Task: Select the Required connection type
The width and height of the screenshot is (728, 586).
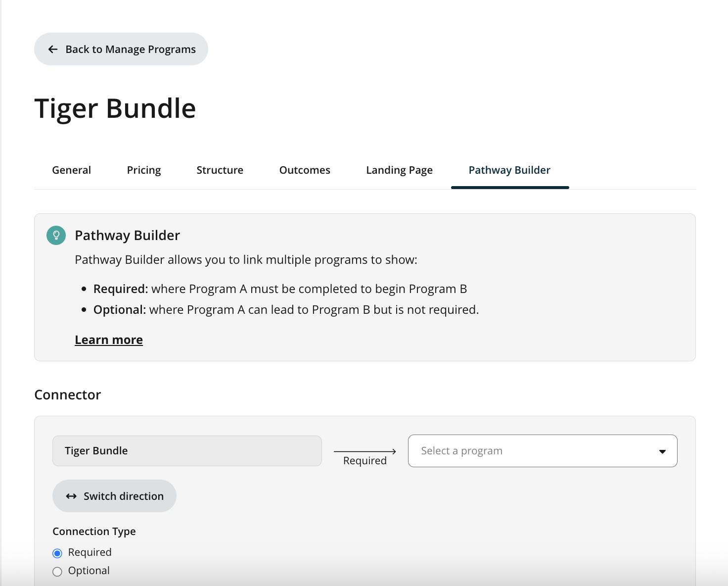Action: (x=57, y=553)
